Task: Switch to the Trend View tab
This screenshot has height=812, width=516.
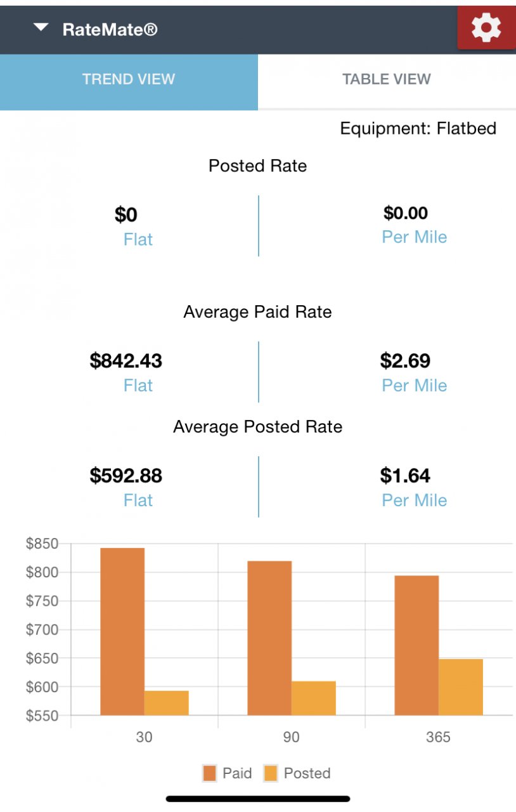Action: point(129,79)
